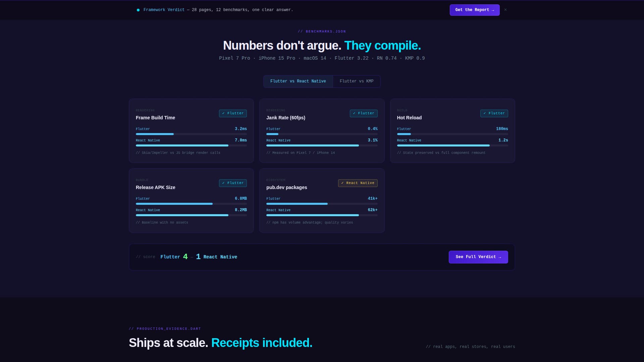Image resolution: width=644 pixels, height=362 pixels.
Task: Click the Flutter winner badge on Jank Rate
Action: click(364, 113)
